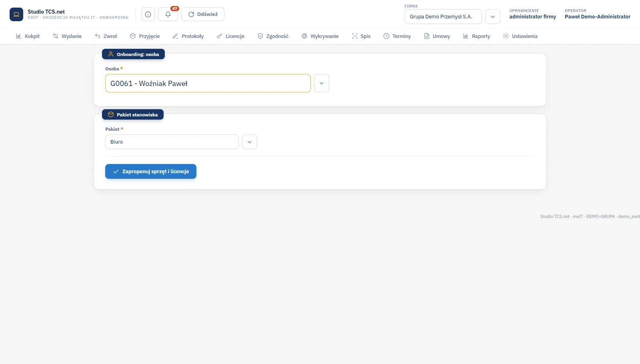Click the Ustawienia gear icon
The width and height of the screenshot is (640, 364).
point(506,36)
